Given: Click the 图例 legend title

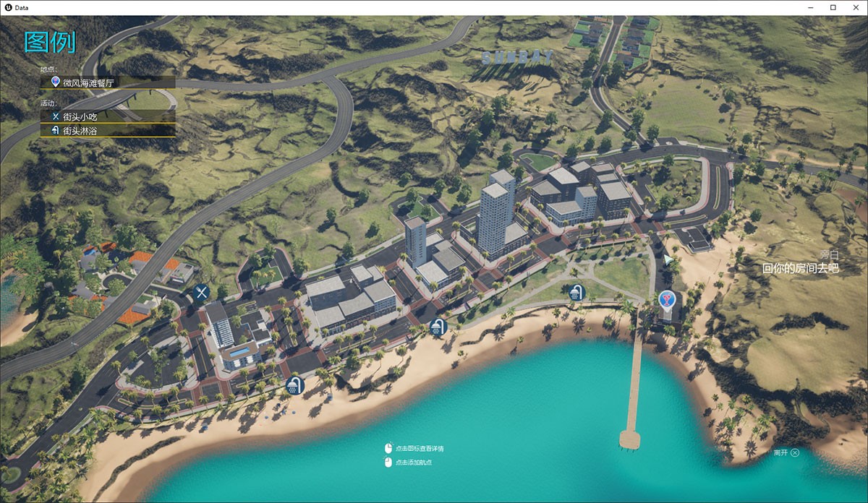Looking at the screenshot, I should coord(50,42).
